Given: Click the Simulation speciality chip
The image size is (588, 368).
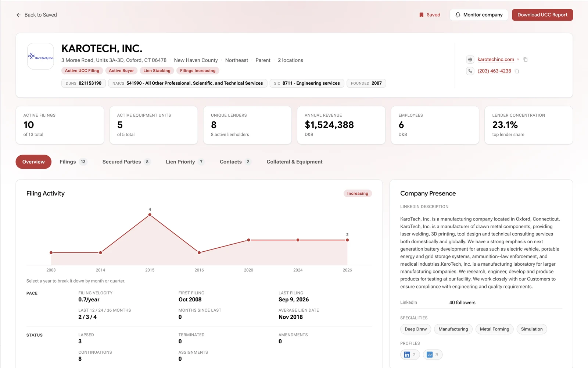Looking at the screenshot, I should [532, 329].
